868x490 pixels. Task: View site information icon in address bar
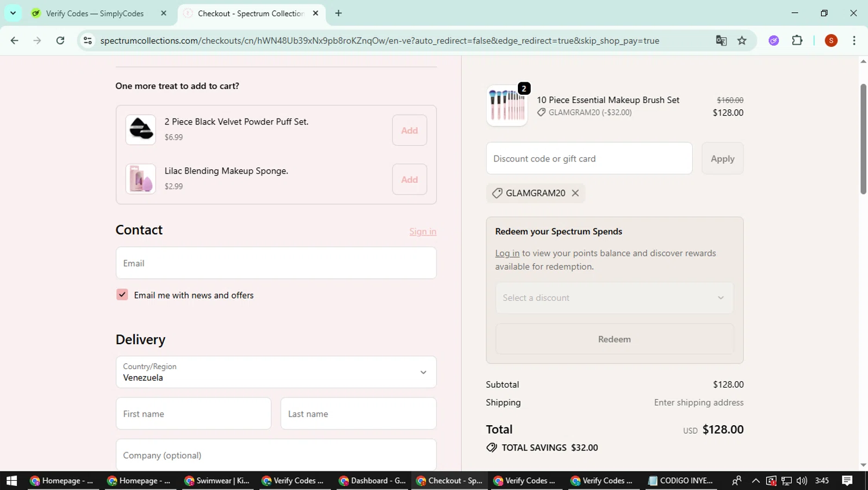(88, 40)
